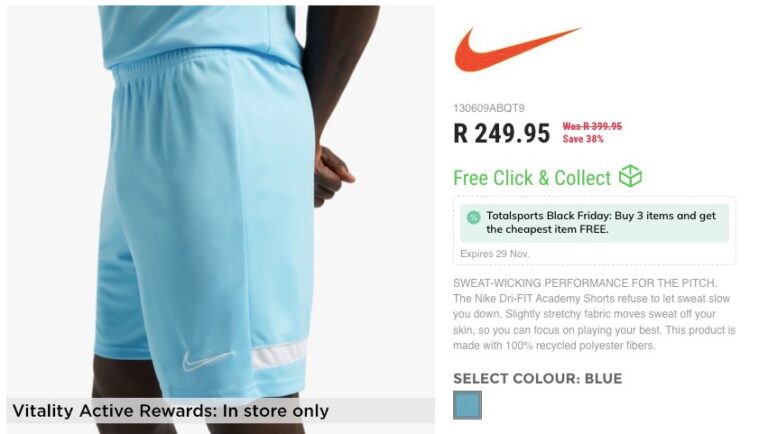Select the blue colour swatch
Image resolution: width=768 pixels, height=434 pixels.
click(x=467, y=405)
